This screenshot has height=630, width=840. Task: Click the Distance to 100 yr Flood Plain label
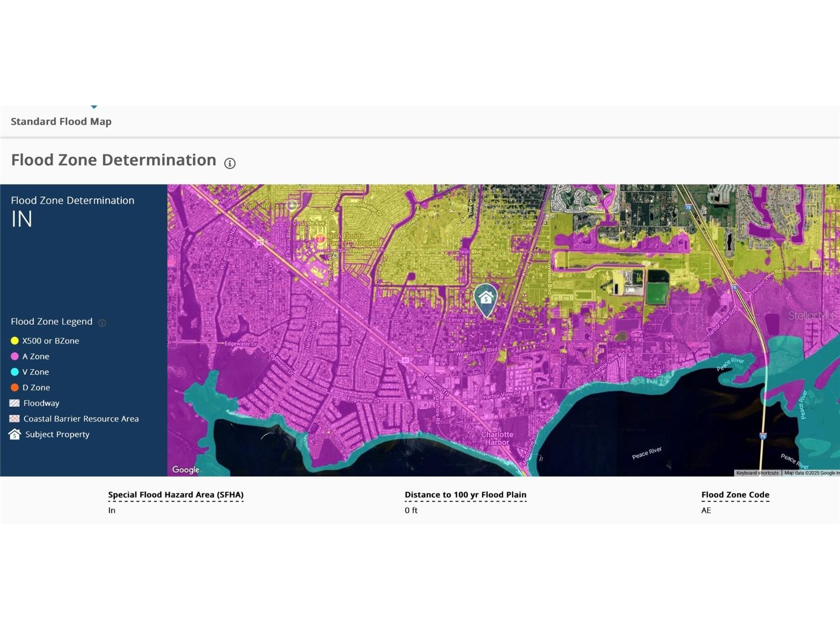pos(466,495)
